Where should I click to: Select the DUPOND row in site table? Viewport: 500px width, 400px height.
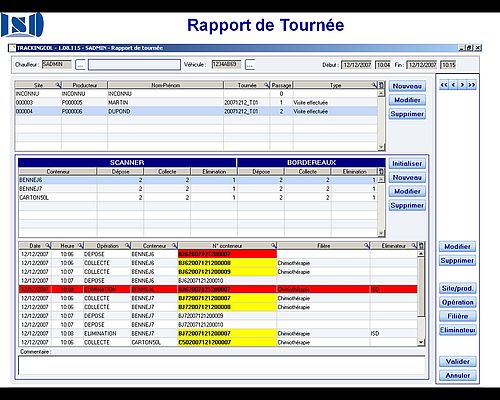pos(196,111)
